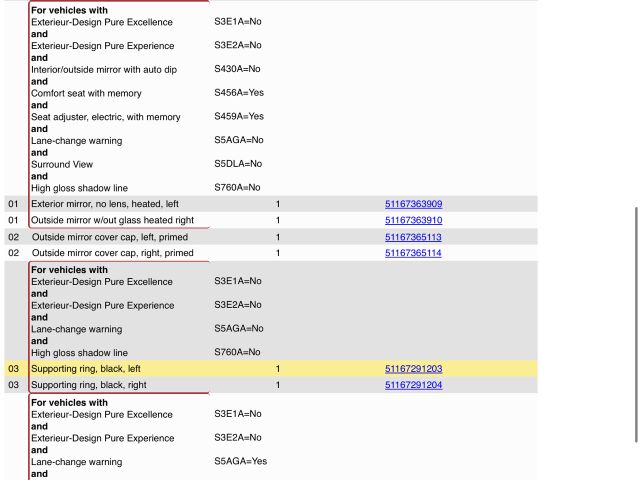The height and width of the screenshot is (480, 640).
Task: Click 'Outside mirror w/out glass heated right' description
Action: (112, 220)
